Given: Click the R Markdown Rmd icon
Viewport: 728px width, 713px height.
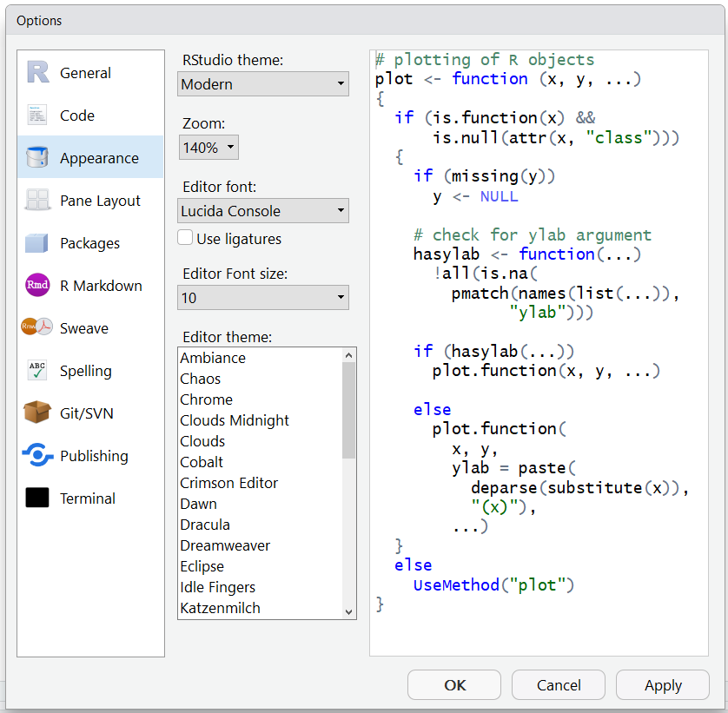Looking at the screenshot, I should click(x=37, y=286).
